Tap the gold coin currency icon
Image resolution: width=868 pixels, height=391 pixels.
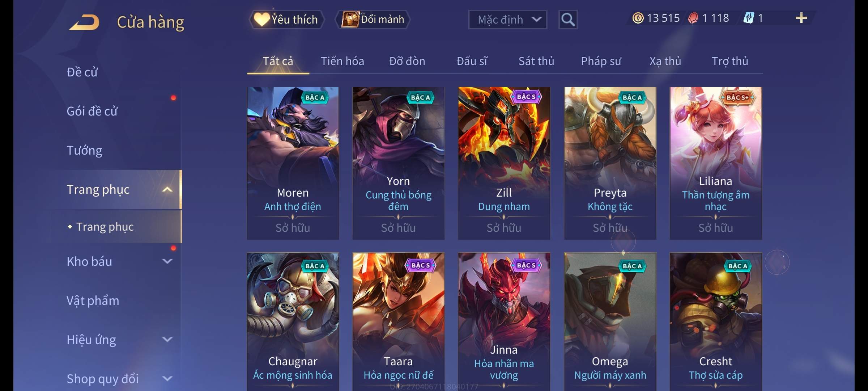click(638, 18)
